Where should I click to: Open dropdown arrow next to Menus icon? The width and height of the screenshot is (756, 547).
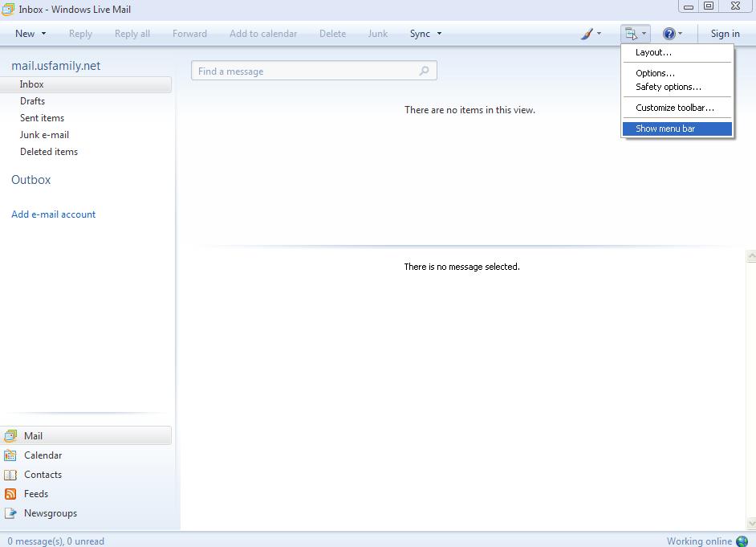(x=644, y=34)
